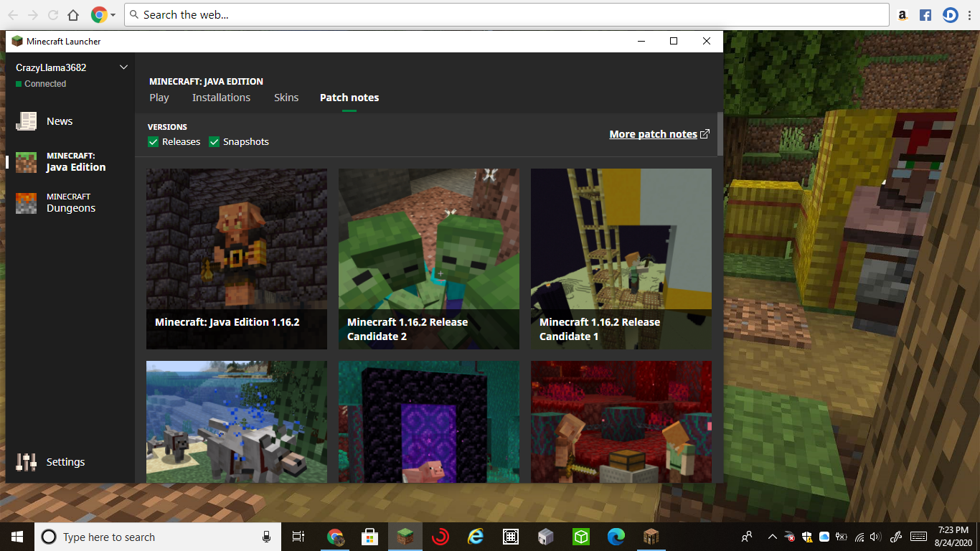
Task: Click the patch notes vertical scrollbar
Action: click(720, 134)
